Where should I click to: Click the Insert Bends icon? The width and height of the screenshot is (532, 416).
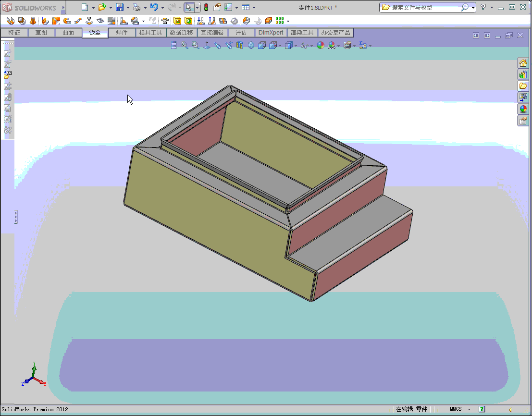pyautogui.click(x=258, y=21)
